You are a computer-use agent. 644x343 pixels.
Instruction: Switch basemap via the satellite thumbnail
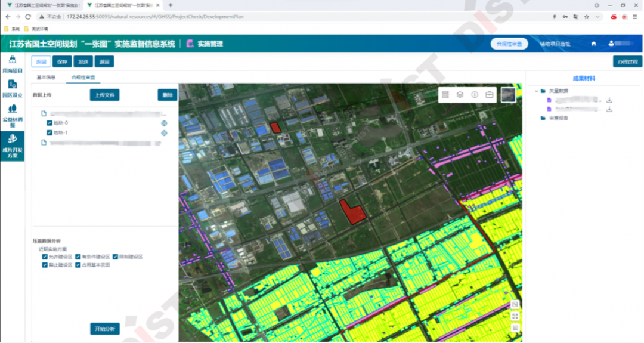(508, 95)
